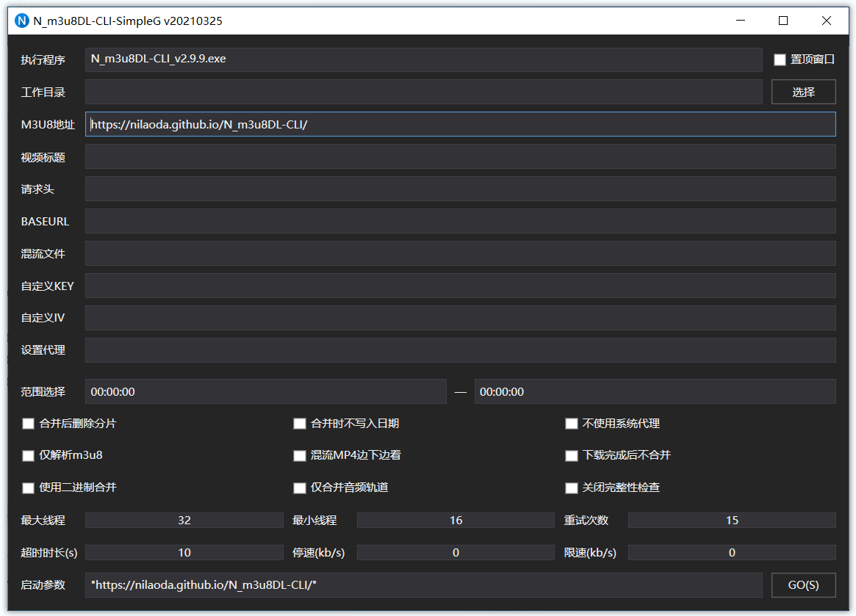Viewport: 856px width, 616px height.
Task: Click the 自定义KEY input field
Action: [460, 286]
